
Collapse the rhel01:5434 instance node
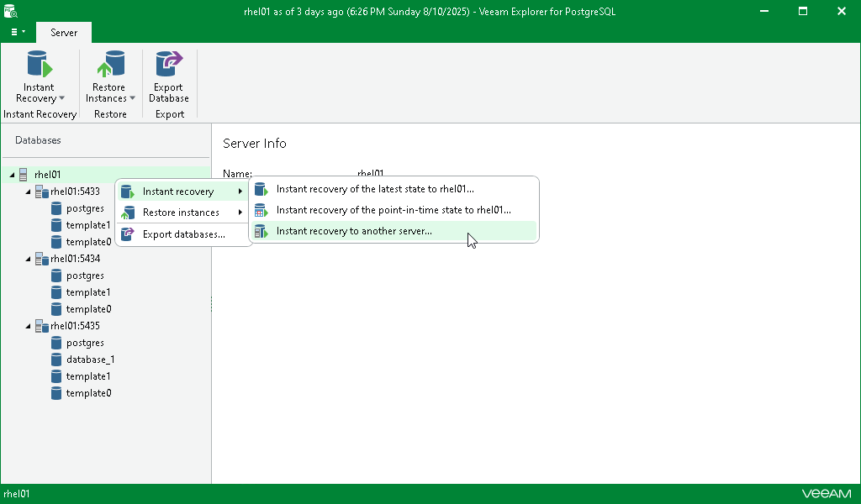click(x=28, y=259)
